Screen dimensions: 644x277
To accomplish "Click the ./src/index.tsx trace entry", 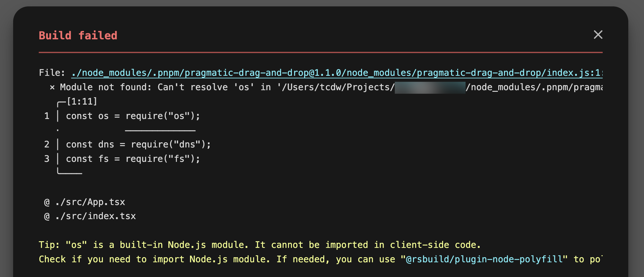I will point(95,216).
